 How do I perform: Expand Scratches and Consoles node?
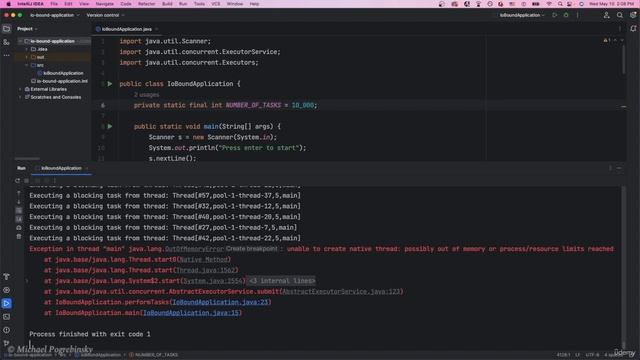[20, 97]
